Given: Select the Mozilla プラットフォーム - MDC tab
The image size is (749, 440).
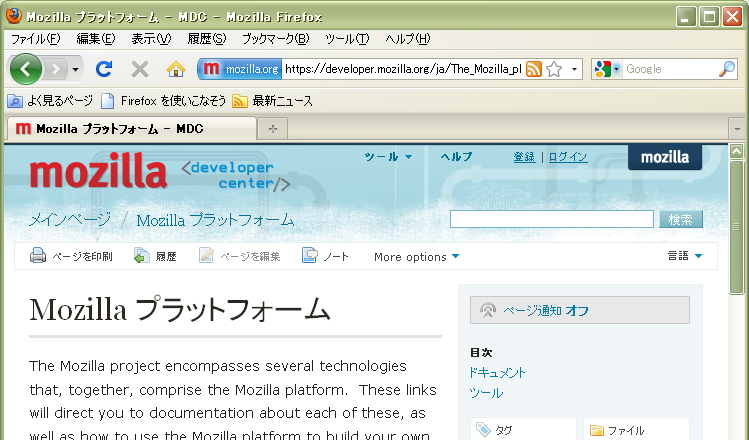Looking at the screenshot, I should coord(130,129).
